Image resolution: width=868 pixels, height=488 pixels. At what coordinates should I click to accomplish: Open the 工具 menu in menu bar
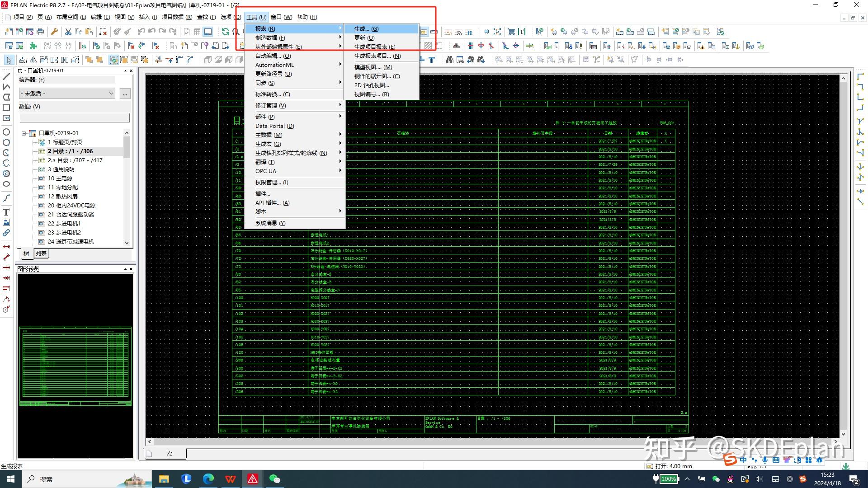[256, 17]
